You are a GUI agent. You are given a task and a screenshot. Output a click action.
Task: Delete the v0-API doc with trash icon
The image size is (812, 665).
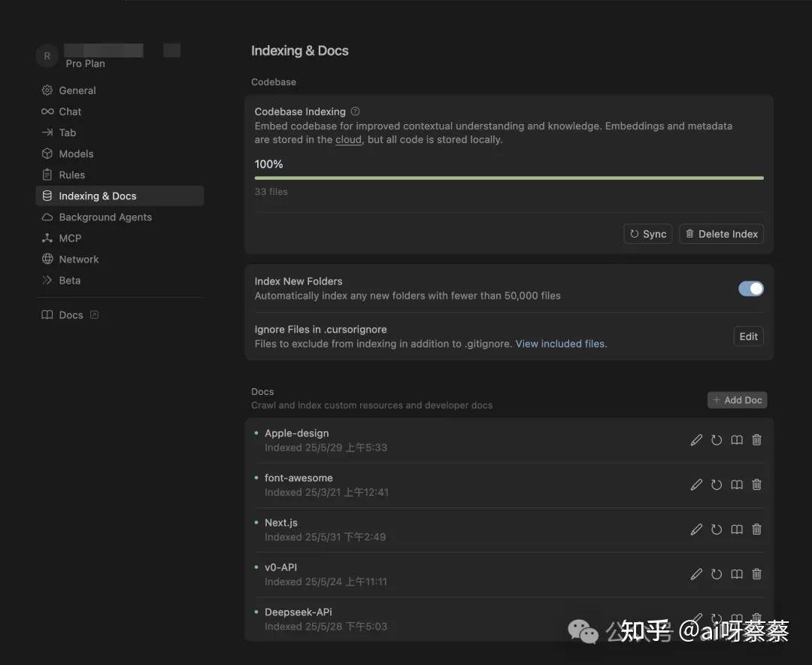pos(757,574)
